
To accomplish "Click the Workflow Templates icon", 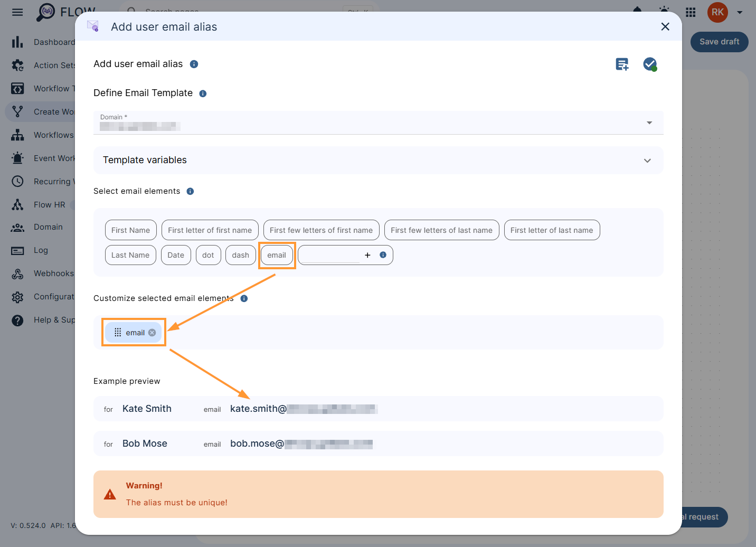I will 17,89.
